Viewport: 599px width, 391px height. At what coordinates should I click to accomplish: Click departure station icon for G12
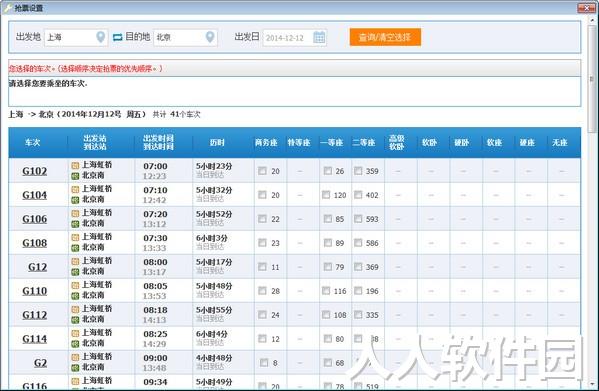tap(75, 261)
